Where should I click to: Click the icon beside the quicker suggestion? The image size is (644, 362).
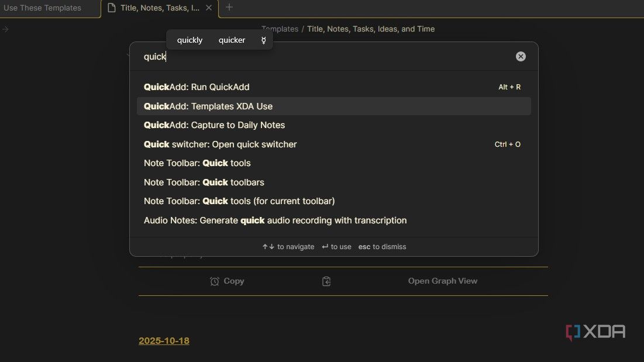pyautogui.click(x=263, y=40)
